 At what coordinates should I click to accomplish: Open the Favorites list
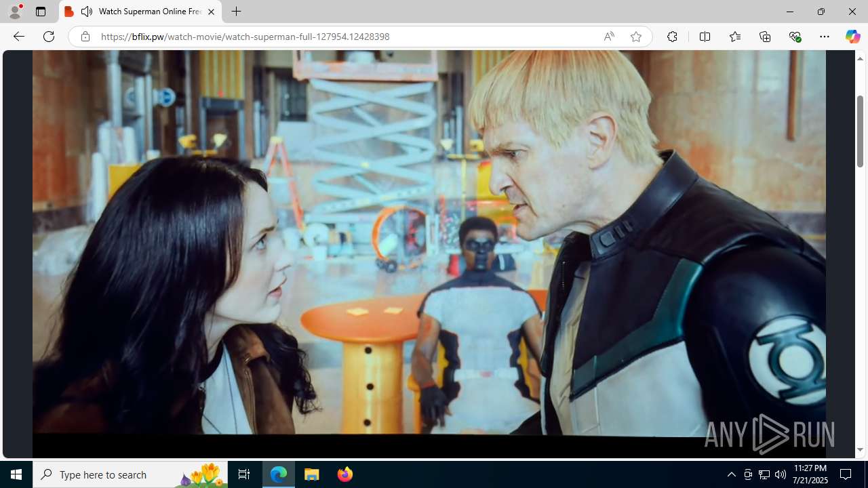[x=734, y=37]
